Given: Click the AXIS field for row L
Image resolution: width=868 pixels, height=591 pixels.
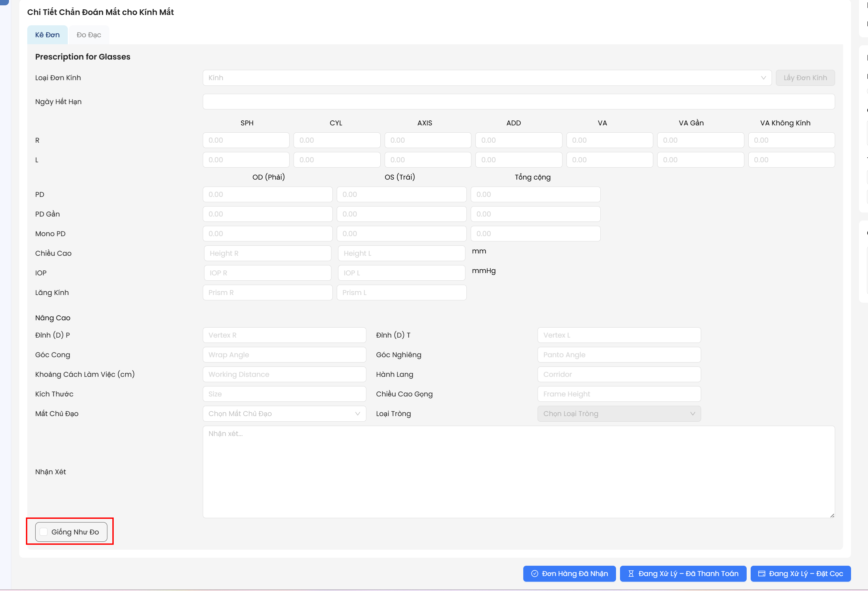Looking at the screenshot, I should 428,160.
